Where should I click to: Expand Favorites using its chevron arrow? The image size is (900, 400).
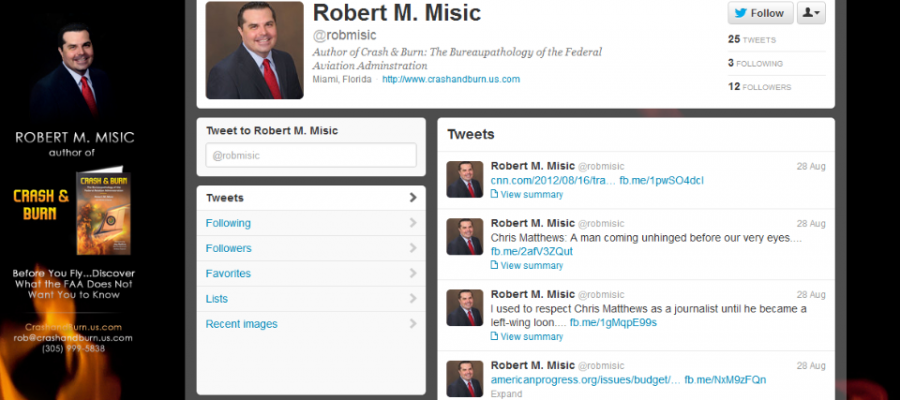tap(413, 273)
